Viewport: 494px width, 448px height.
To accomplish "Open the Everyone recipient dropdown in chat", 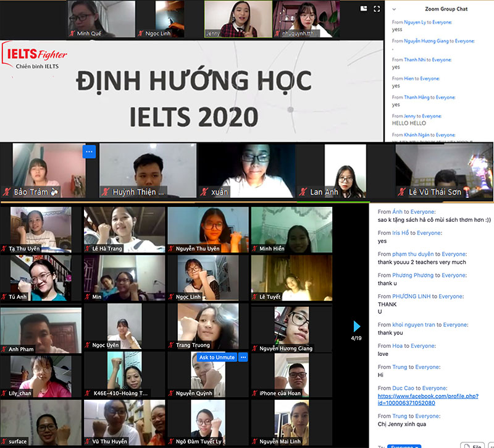I will [406, 446].
